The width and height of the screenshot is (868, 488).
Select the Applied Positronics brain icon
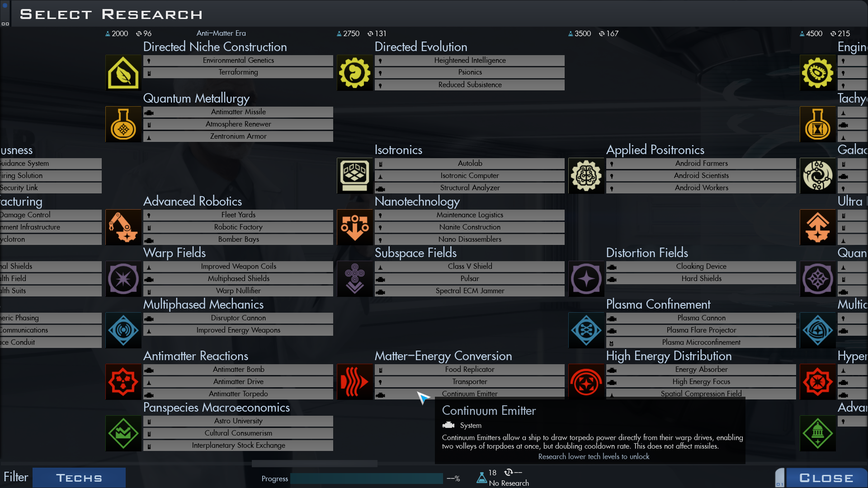point(586,176)
